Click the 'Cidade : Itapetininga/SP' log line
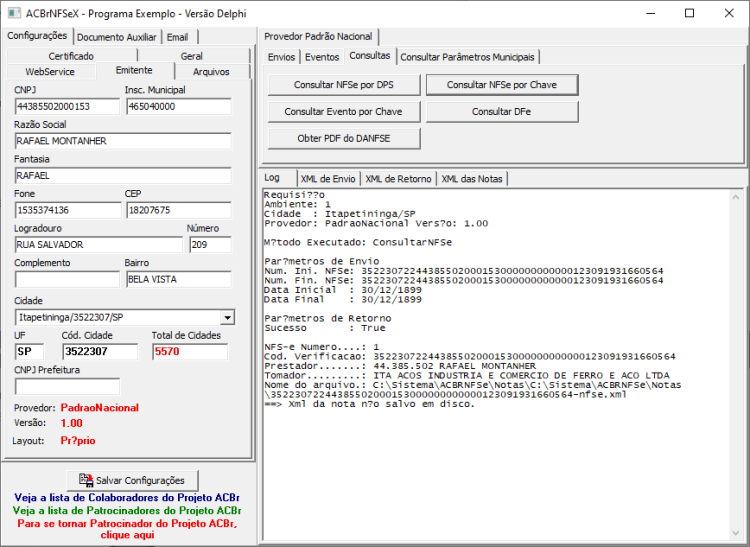The image size is (750, 547). 340,214
